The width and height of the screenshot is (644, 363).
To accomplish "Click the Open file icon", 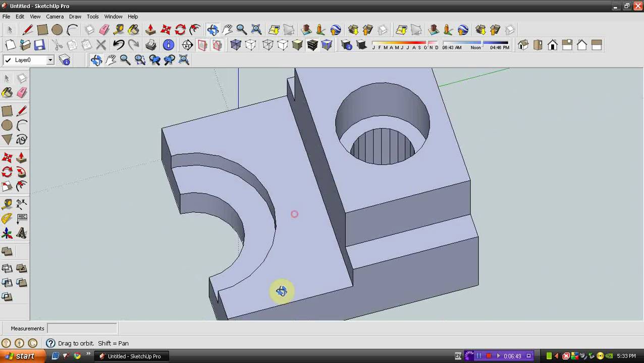I will pos(25,45).
